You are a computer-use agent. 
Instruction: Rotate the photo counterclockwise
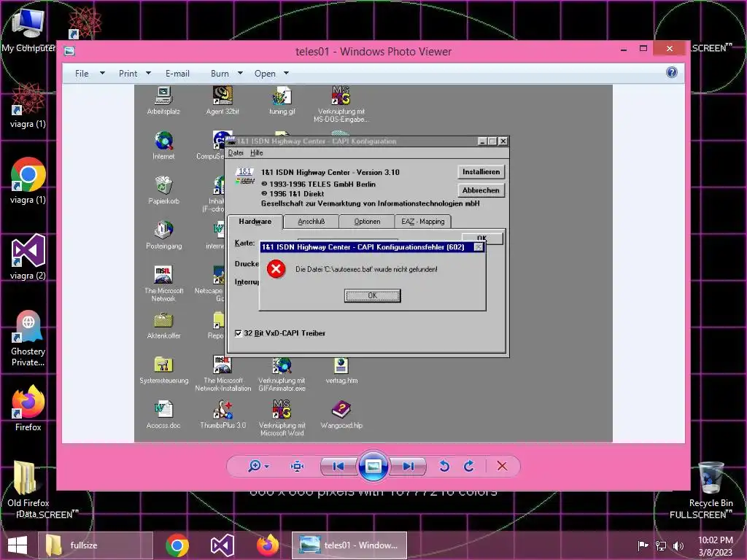[x=444, y=466]
